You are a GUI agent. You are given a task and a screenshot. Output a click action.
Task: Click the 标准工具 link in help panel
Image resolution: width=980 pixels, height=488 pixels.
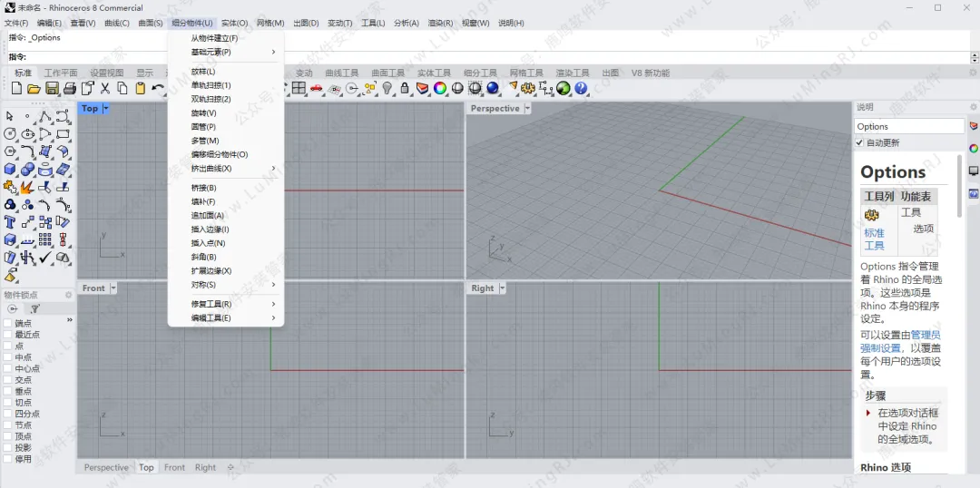873,239
